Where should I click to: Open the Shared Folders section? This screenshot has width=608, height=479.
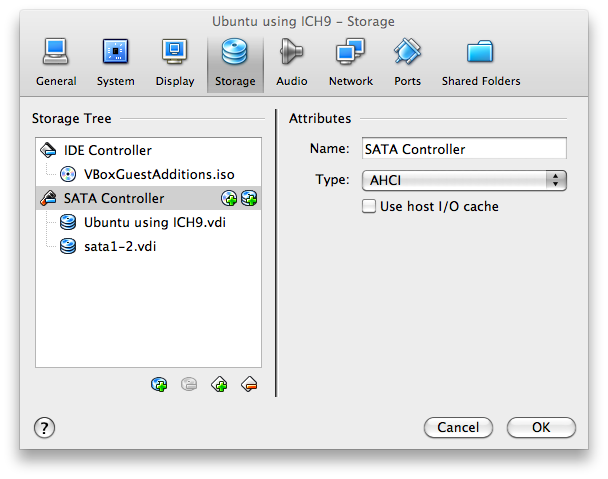coord(480,62)
